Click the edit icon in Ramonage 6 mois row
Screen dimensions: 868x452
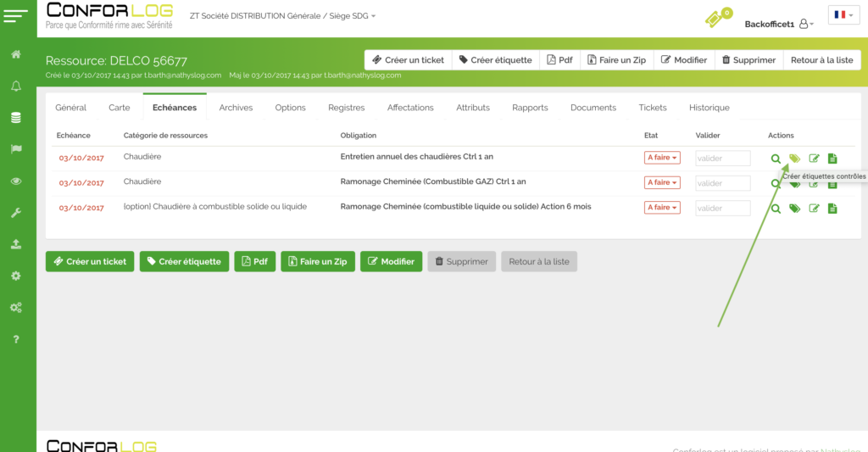click(814, 209)
